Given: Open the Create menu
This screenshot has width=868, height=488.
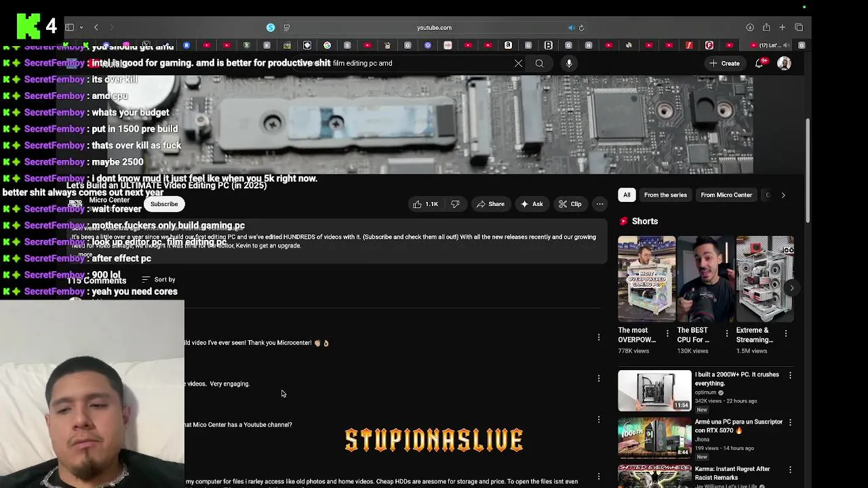Looking at the screenshot, I should point(724,63).
